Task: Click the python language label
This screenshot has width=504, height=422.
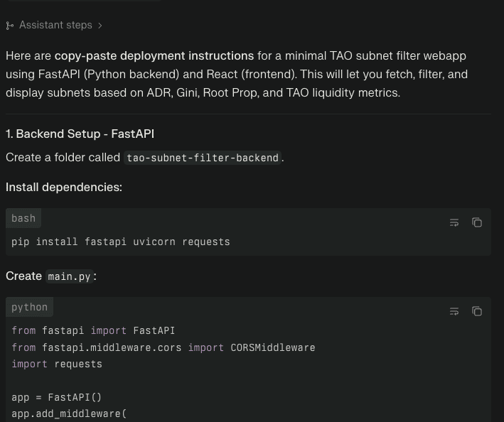Action: (x=29, y=307)
